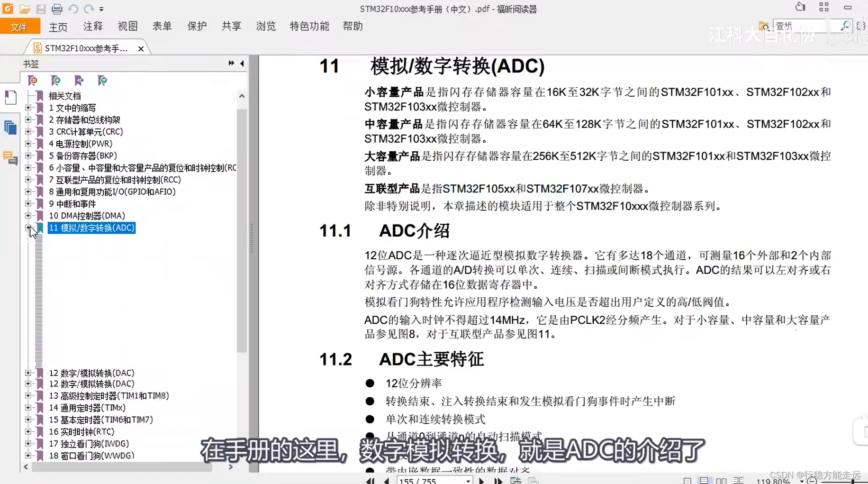Go to the last page
This screenshot has width=868, height=484.
(x=498, y=481)
